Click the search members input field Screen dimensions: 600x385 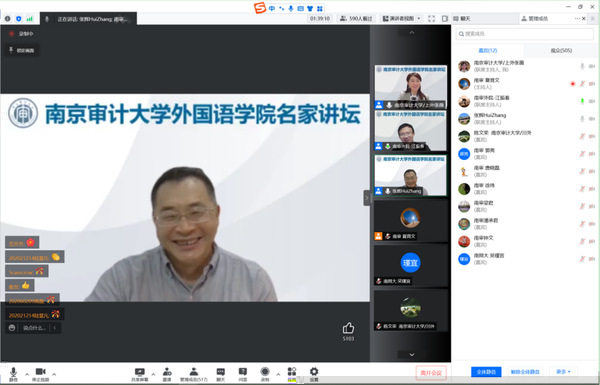pyautogui.click(x=525, y=34)
